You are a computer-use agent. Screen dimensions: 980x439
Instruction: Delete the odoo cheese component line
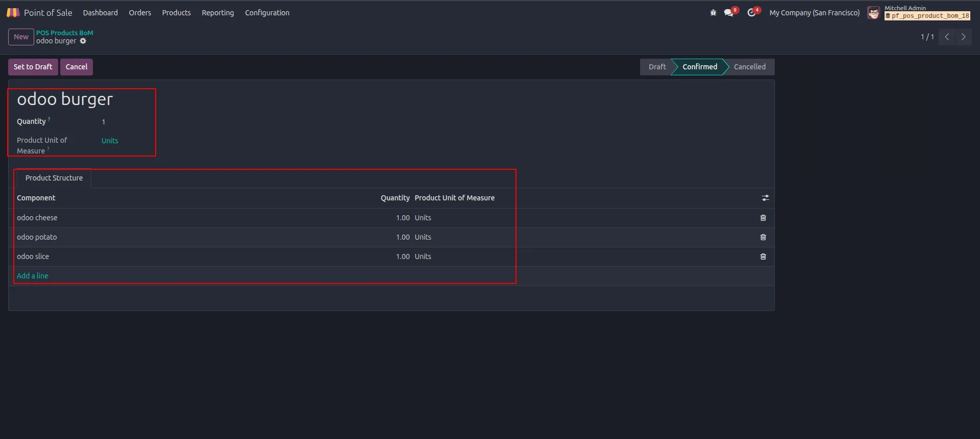click(x=763, y=218)
